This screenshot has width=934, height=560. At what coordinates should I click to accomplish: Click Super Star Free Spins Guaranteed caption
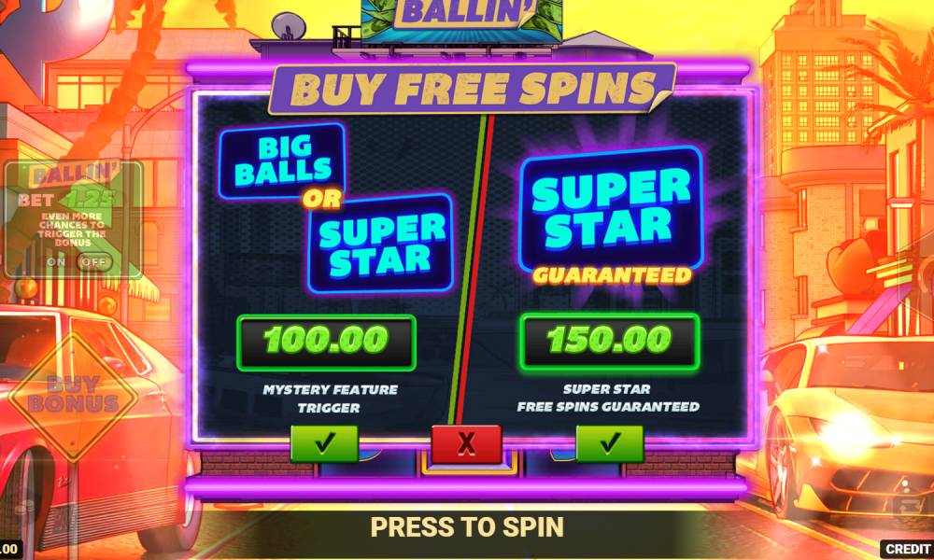click(x=608, y=399)
